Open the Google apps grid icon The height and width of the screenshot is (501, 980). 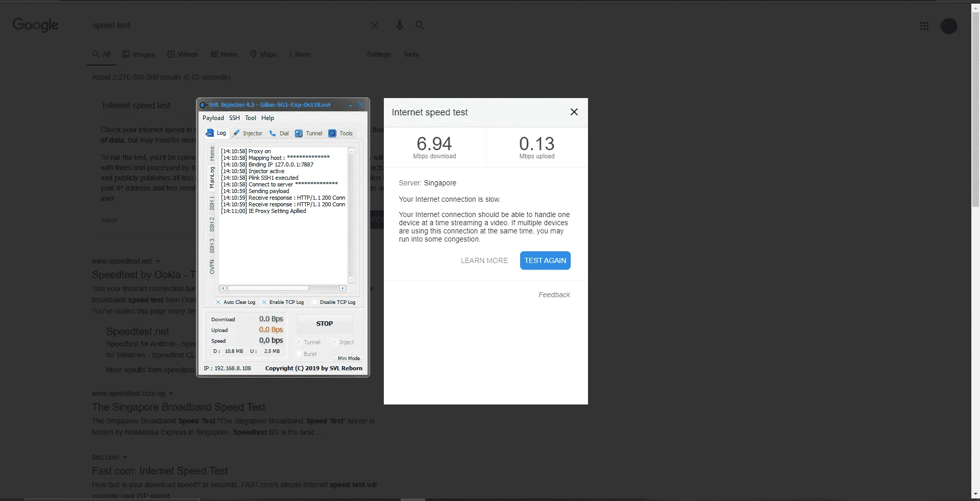click(x=924, y=26)
